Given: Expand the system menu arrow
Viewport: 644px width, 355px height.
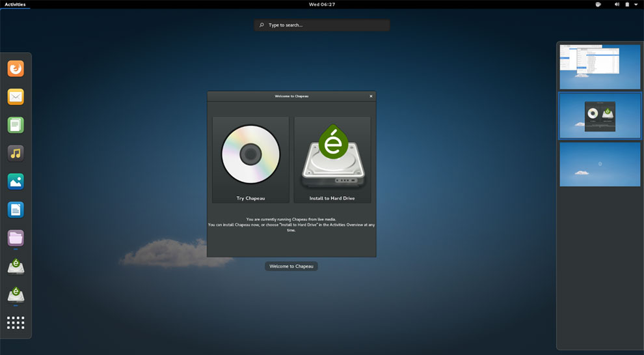Looking at the screenshot, I should click(636, 5).
